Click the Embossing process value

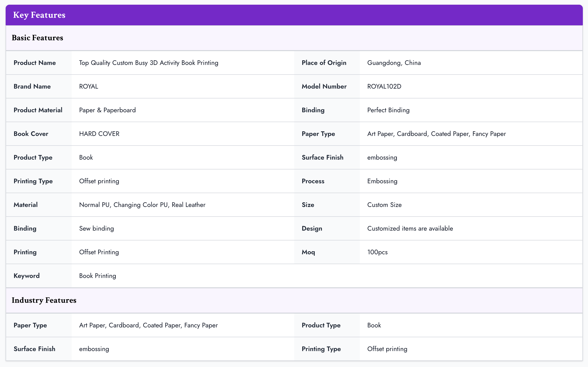[x=382, y=181]
